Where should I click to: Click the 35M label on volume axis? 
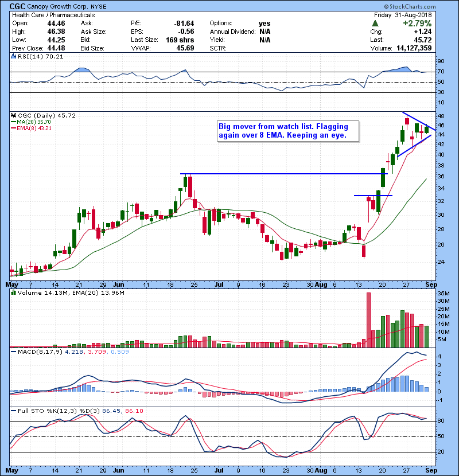tap(444, 294)
